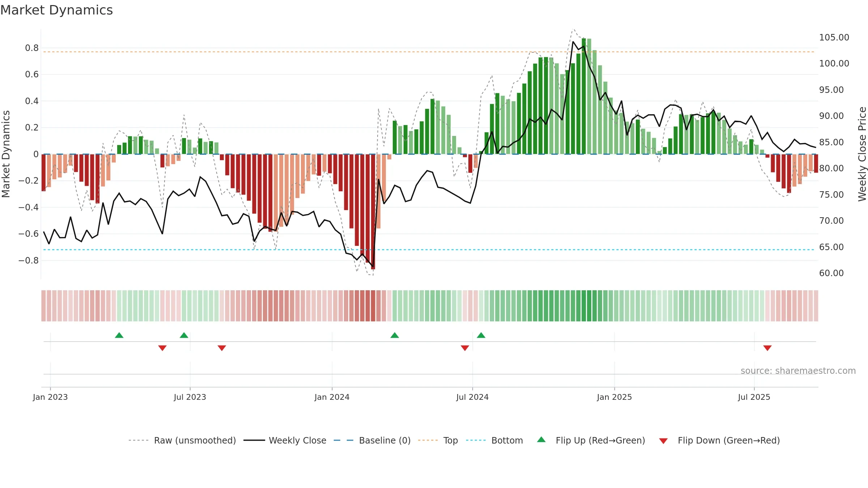Click the −0.8 left axis tick
Viewport: 868px width, 488px height.
[x=29, y=261]
